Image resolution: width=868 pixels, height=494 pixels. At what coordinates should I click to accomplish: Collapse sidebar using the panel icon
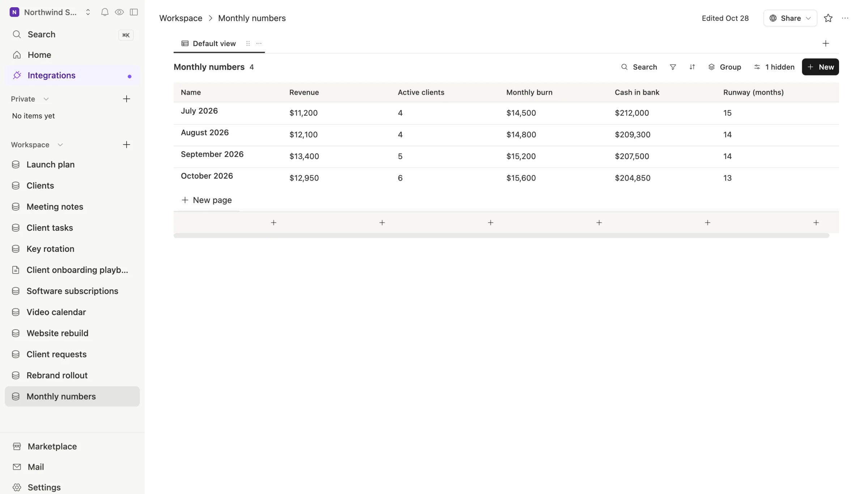(134, 12)
